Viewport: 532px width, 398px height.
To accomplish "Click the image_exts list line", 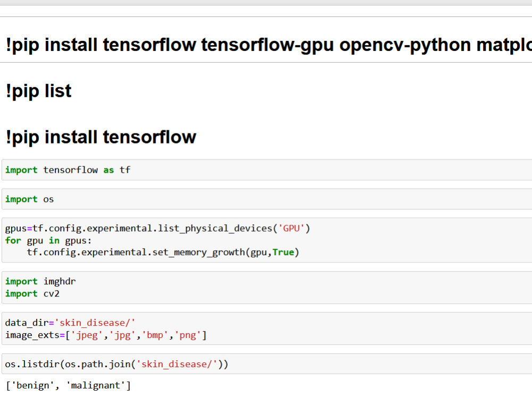I will click(106, 335).
